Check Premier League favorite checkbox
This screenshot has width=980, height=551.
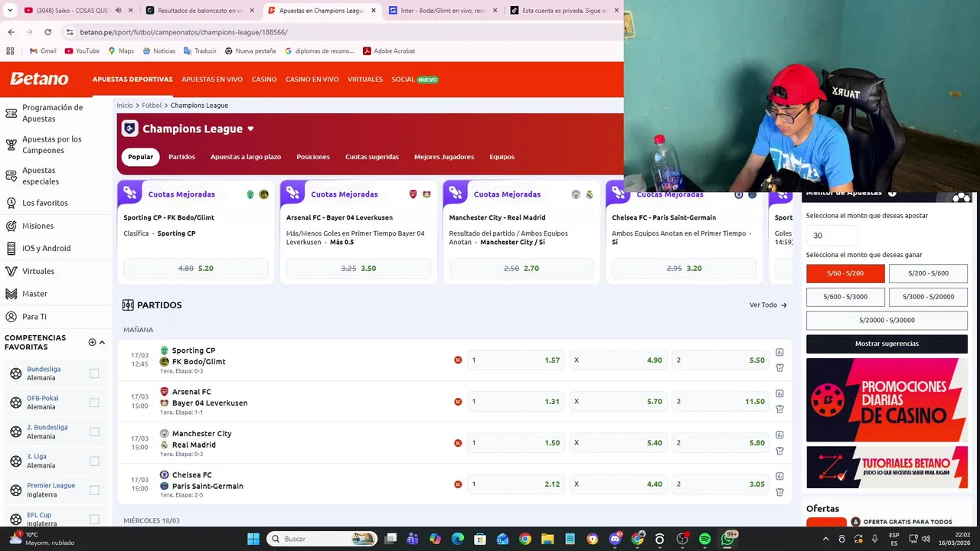click(x=94, y=490)
